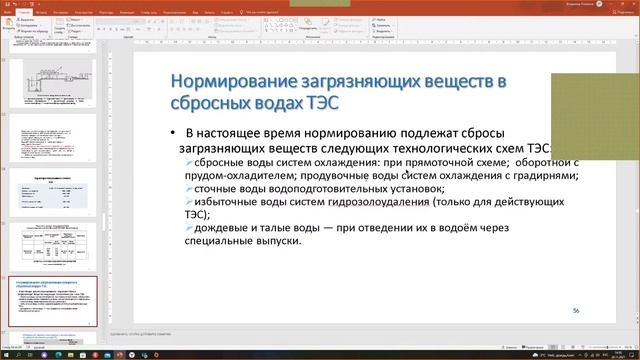The height and width of the screenshot is (360, 640).
Task: Open Справка ribbon tab
Action: 227,12
